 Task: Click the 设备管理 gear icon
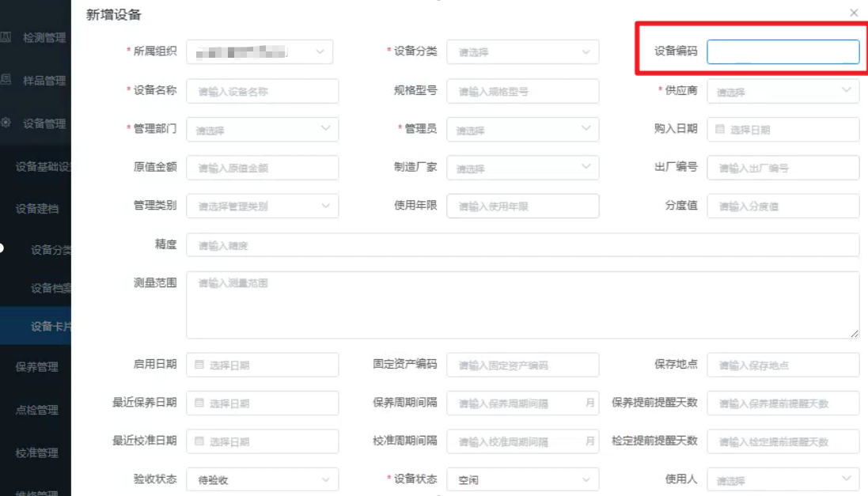pos(6,123)
